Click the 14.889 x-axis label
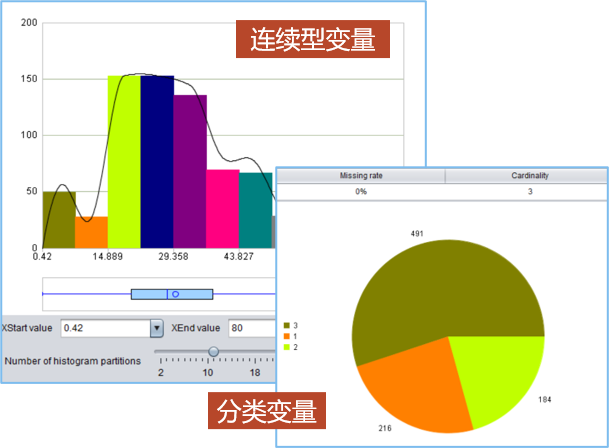This screenshot has height=448, width=609. (x=108, y=256)
